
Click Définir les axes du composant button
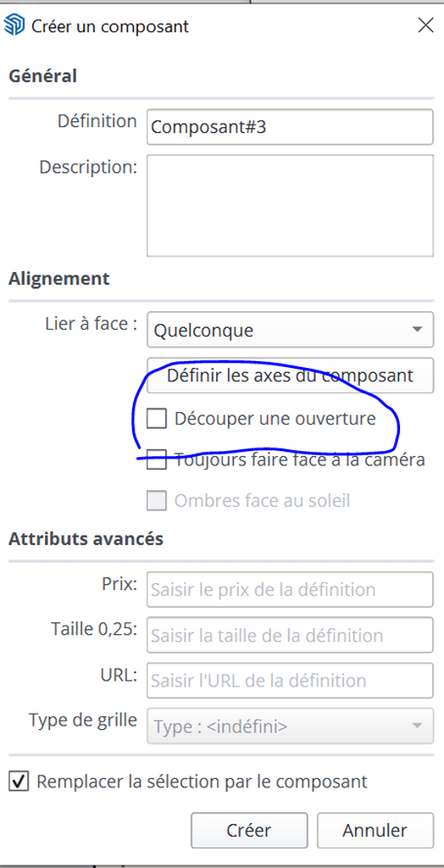[290, 376]
